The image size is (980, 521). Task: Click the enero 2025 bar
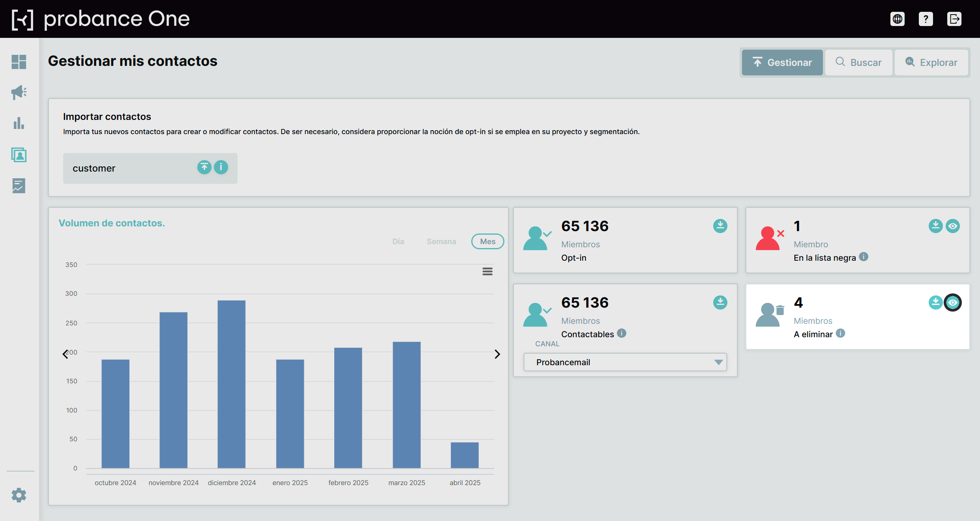[290, 414]
